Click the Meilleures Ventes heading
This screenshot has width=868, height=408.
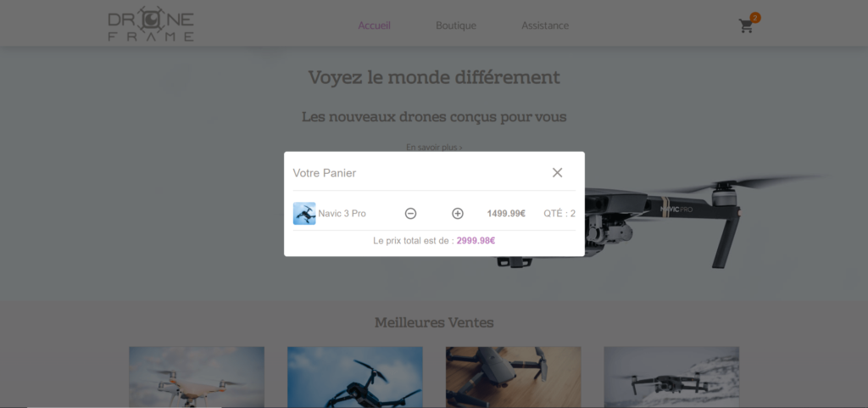click(x=434, y=322)
